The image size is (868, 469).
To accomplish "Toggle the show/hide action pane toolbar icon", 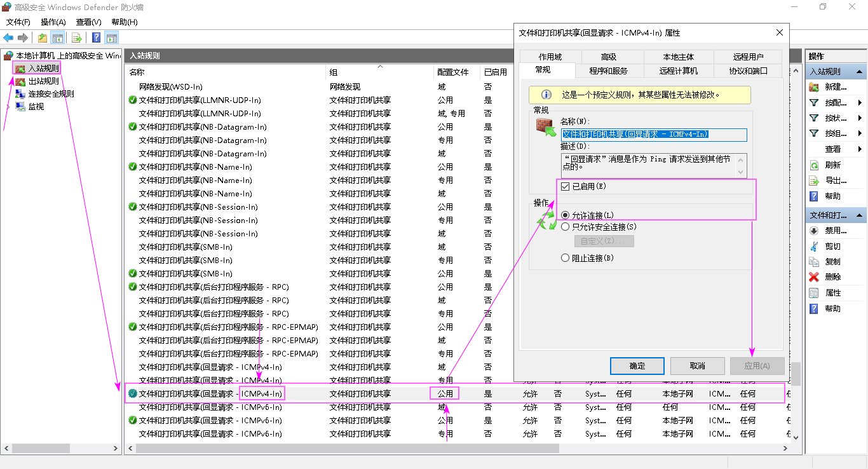I will pyautogui.click(x=112, y=37).
